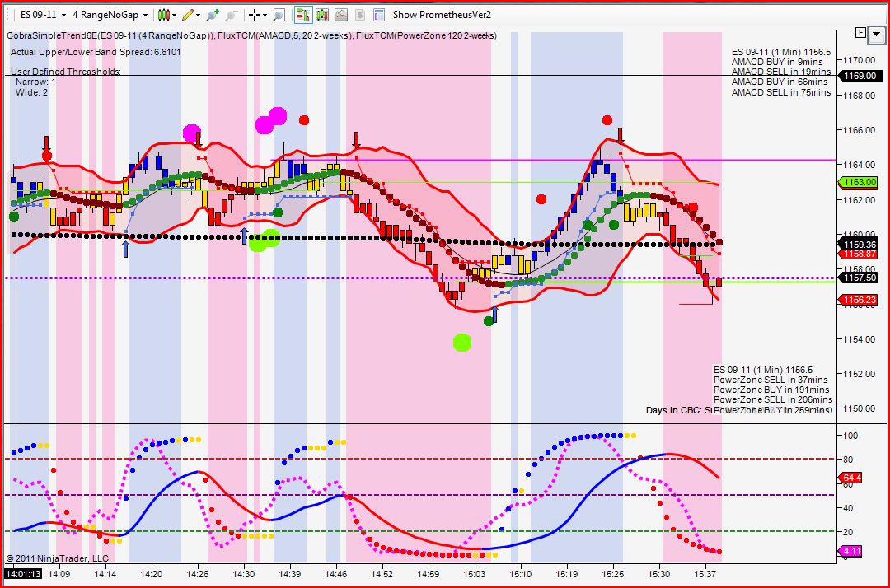890x588 pixels.
Task: Select the black 1159.36 price marker
Action: tap(858, 245)
